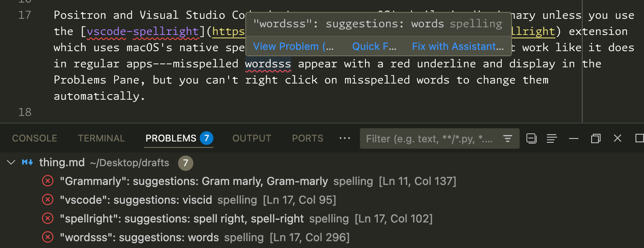Toggle View as Table list icon
This screenshot has width=644, height=248.
coord(552,138)
